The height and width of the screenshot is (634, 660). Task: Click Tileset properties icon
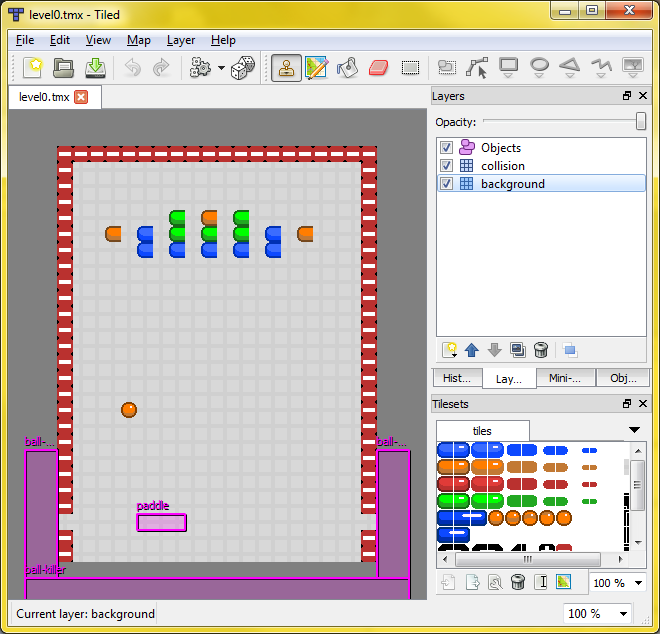coord(495,582)
